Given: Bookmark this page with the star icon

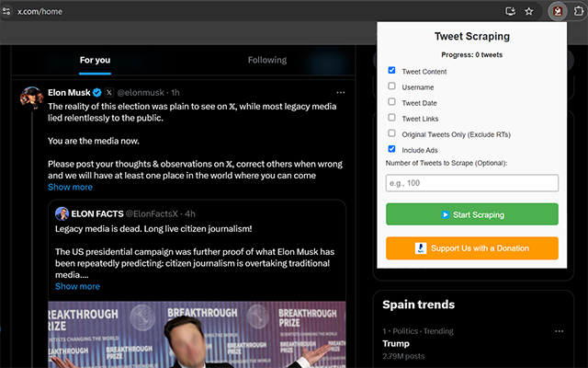Looking at the screenshot, I should click(x=529, y=12).
